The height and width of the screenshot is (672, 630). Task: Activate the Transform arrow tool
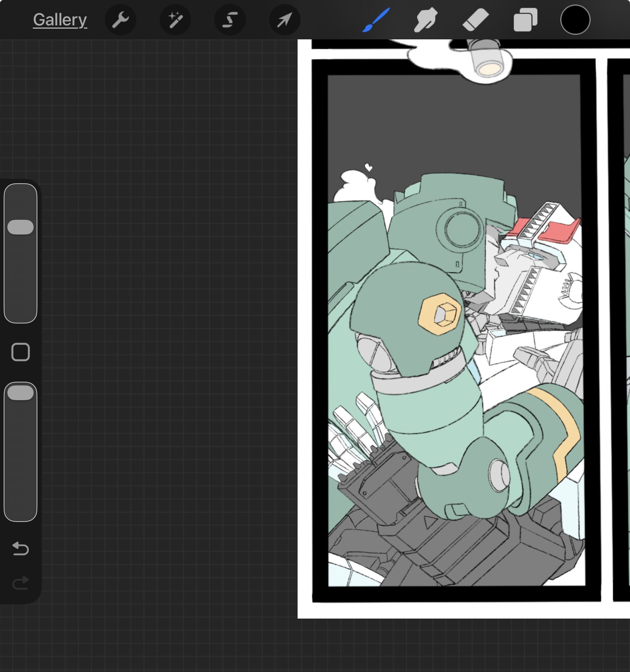[x=285, y=20]
